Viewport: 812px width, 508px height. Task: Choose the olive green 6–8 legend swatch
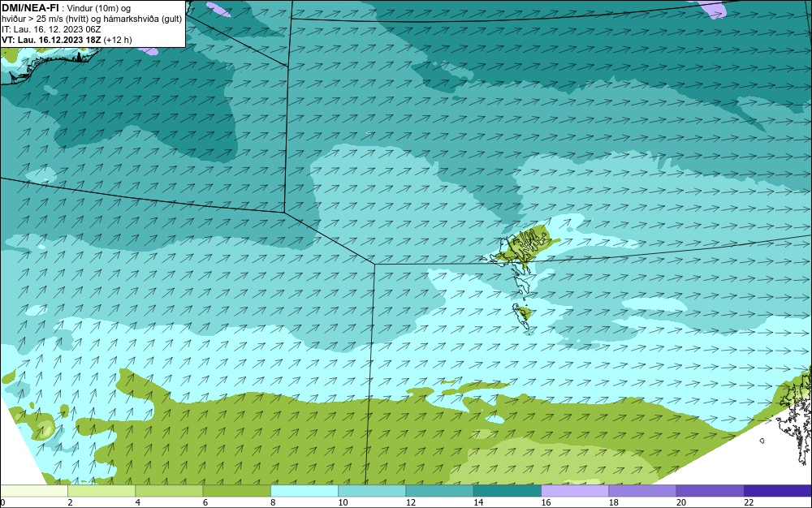pyautogui.click(x=236, y=490)
